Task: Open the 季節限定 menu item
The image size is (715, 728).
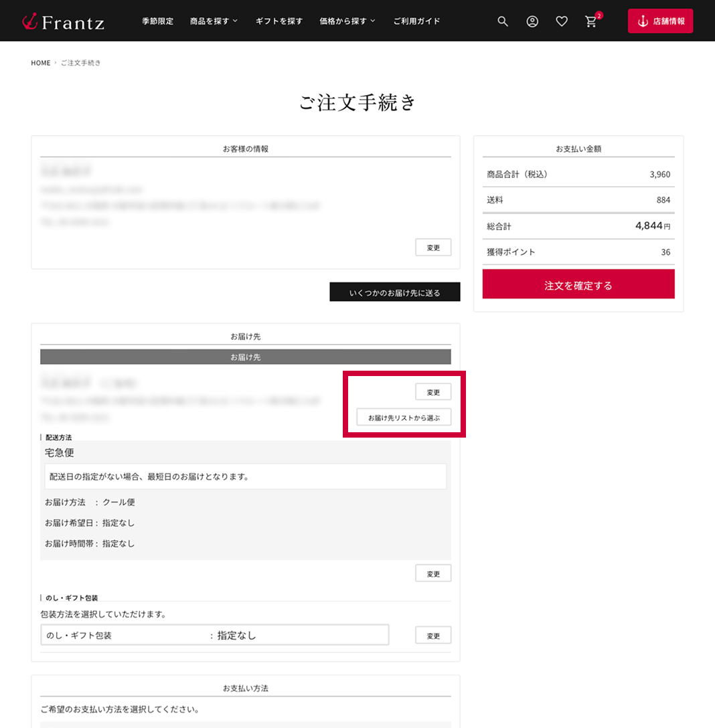Action: coord(157,21)
